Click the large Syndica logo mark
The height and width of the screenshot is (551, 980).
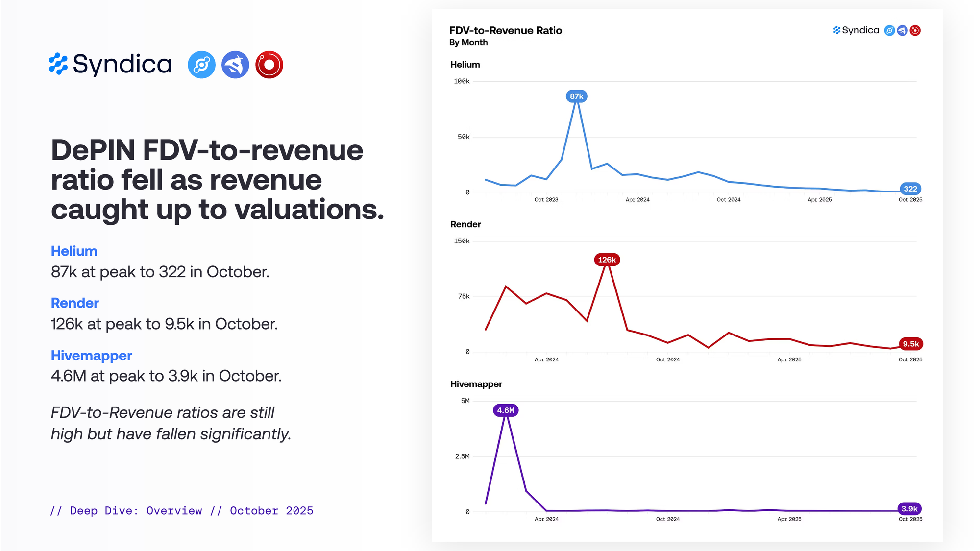pos(58,64)
